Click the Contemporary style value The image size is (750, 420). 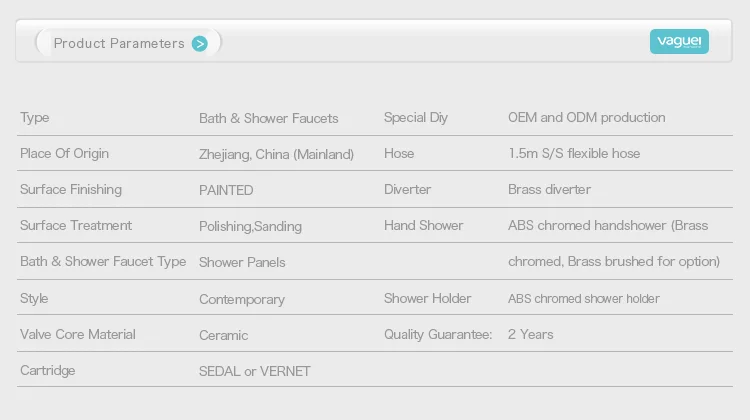click(242, 299)
